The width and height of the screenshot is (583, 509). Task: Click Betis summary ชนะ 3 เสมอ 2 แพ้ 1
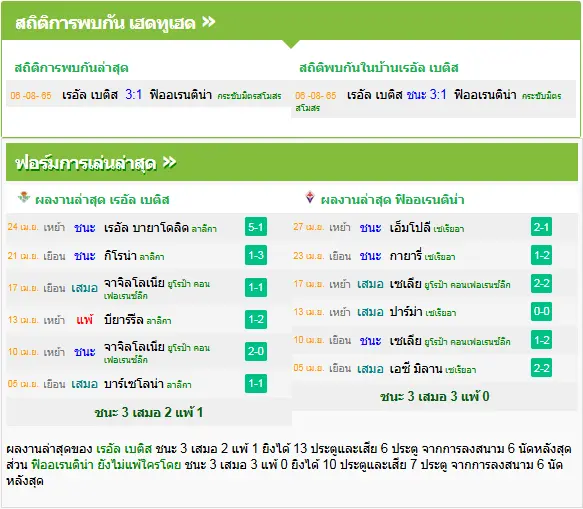click(x=149, y=412)
